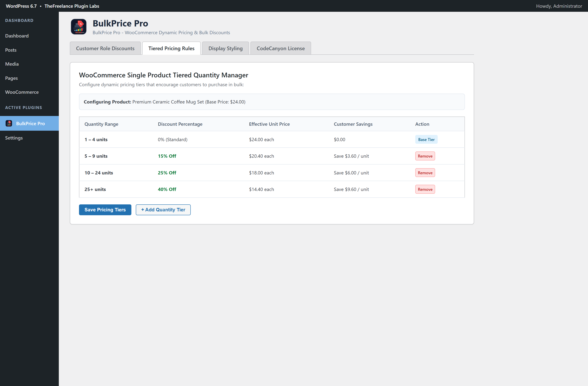588x386 pixels.
Task: Open WooCommerce in the sidebar
Action: [x=29, y=92]
